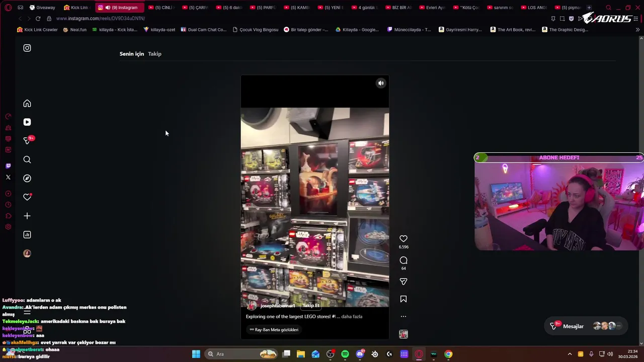Screen dimensions: 644x362
Task: Open Opera snapshot tool icon
Action: point(562,19)
